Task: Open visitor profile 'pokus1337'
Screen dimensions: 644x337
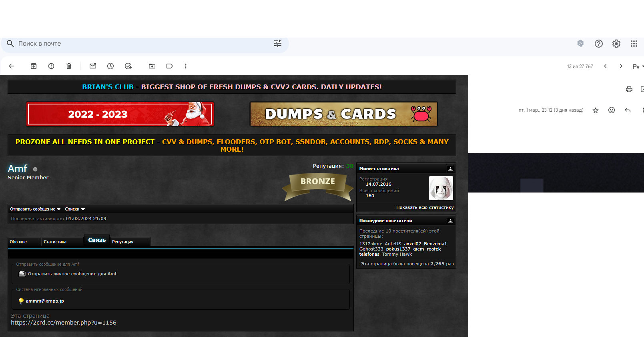Action: [398, 249]
